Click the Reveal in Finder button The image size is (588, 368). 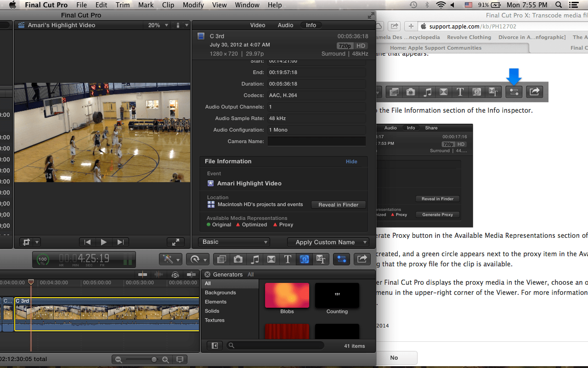coord(339,204)
